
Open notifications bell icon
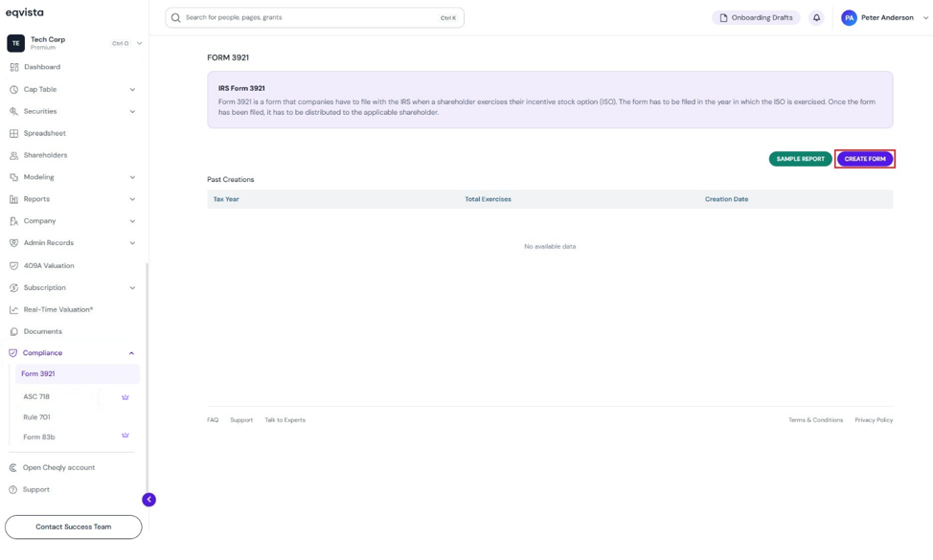tap(816, 18)
